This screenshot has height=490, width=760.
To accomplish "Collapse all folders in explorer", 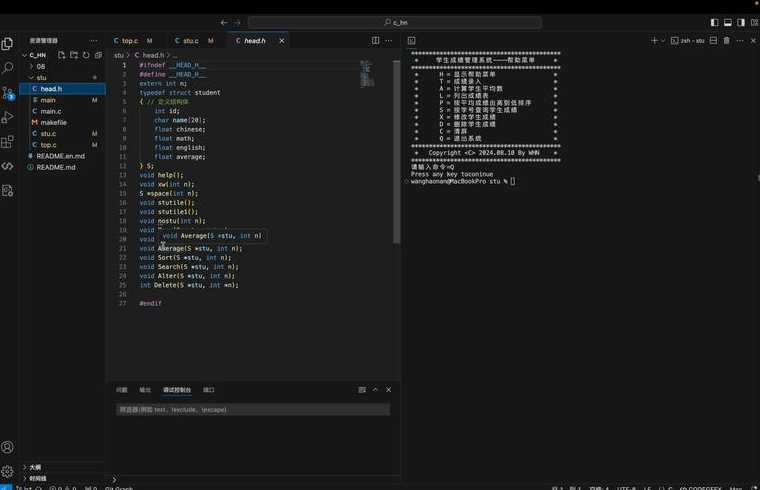I will point(98,55).
